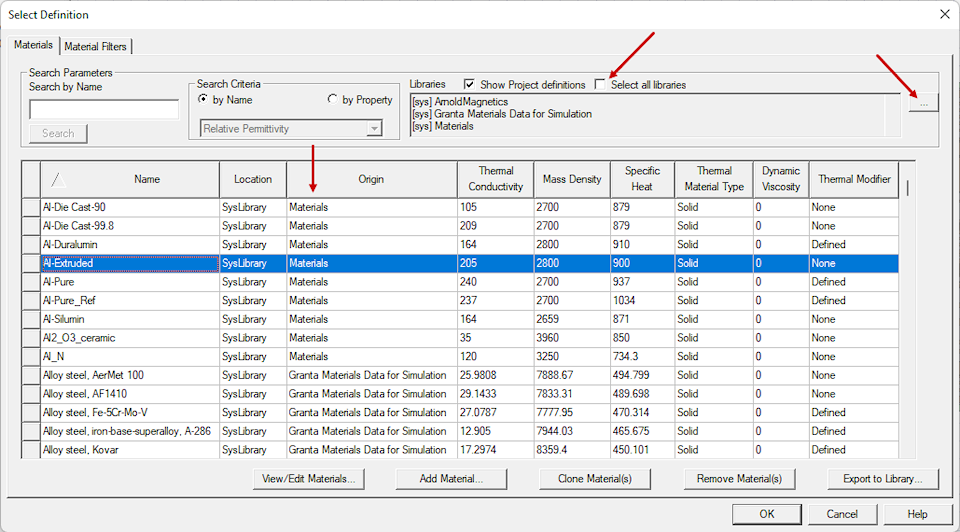Screen dimensions: 960x532
Task: Click the Export to Library button
Action: [883, 479]
